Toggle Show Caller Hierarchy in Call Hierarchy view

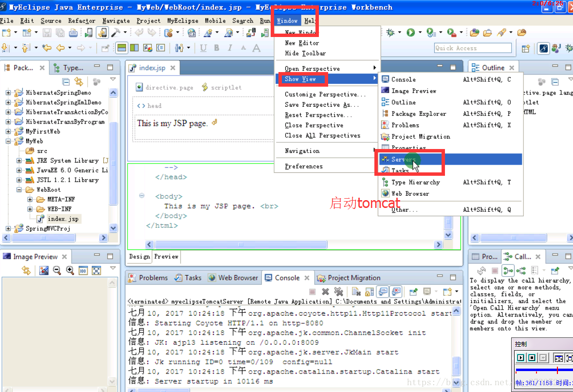508,271
